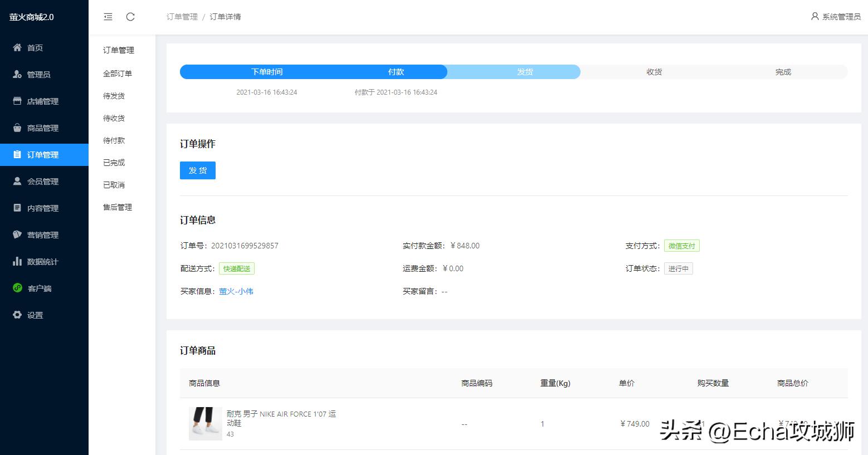This screenshot has height=455, width=868.
Task: Open the 设置 settings gear icon
Action: [18, 315]
